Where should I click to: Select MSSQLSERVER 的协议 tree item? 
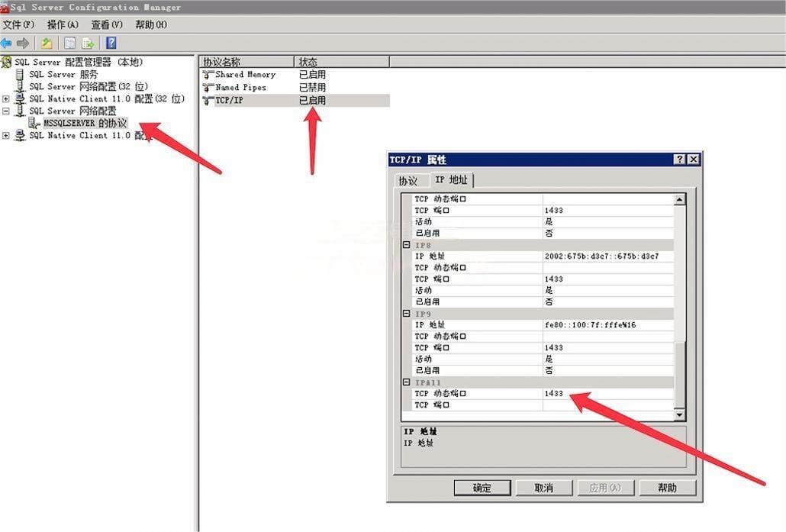point(85,124)
